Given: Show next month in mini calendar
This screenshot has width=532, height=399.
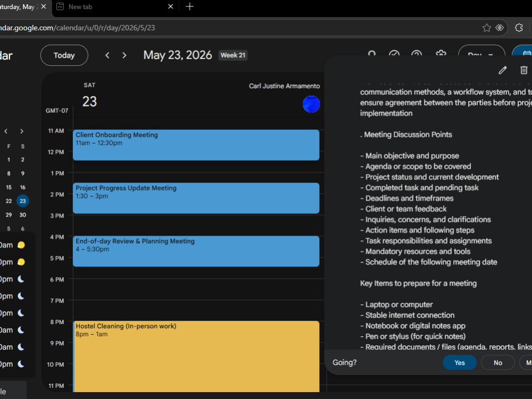Looking at the screenshot, I should click(22, 131).
